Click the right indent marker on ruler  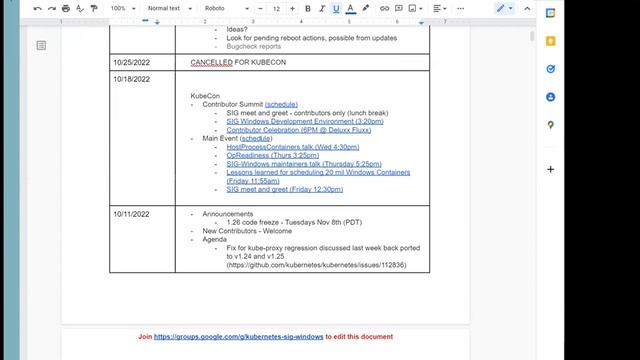coord(421,22)
